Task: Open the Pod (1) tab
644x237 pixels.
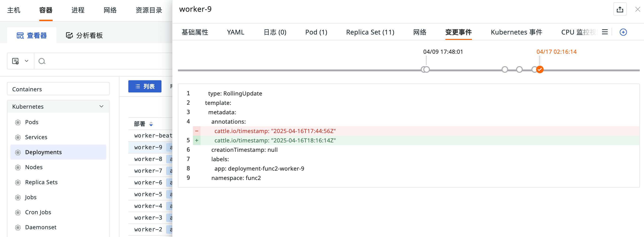Action: [316, 32]
